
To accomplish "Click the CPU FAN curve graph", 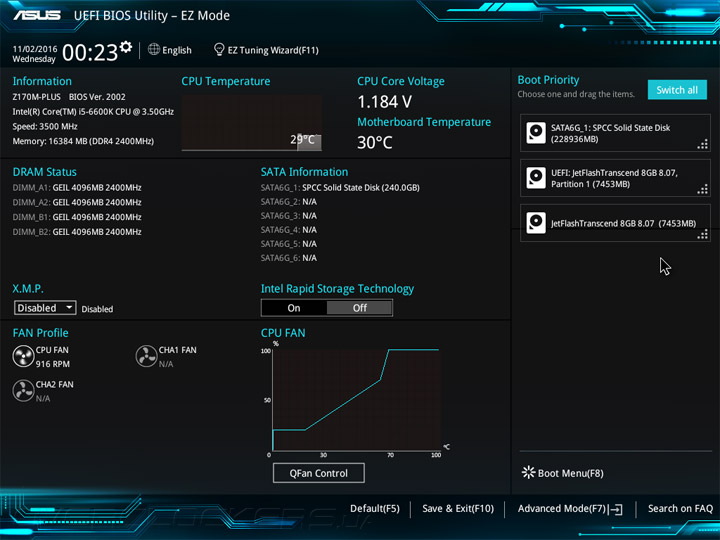I will pos(356,400).
